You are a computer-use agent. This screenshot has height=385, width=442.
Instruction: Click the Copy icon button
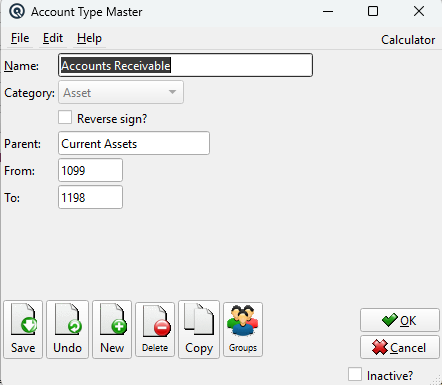[199, 329]
